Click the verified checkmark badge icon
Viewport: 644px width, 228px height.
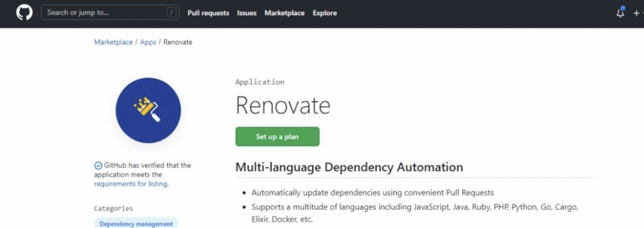pyautogui.click(x=98, y=166)
